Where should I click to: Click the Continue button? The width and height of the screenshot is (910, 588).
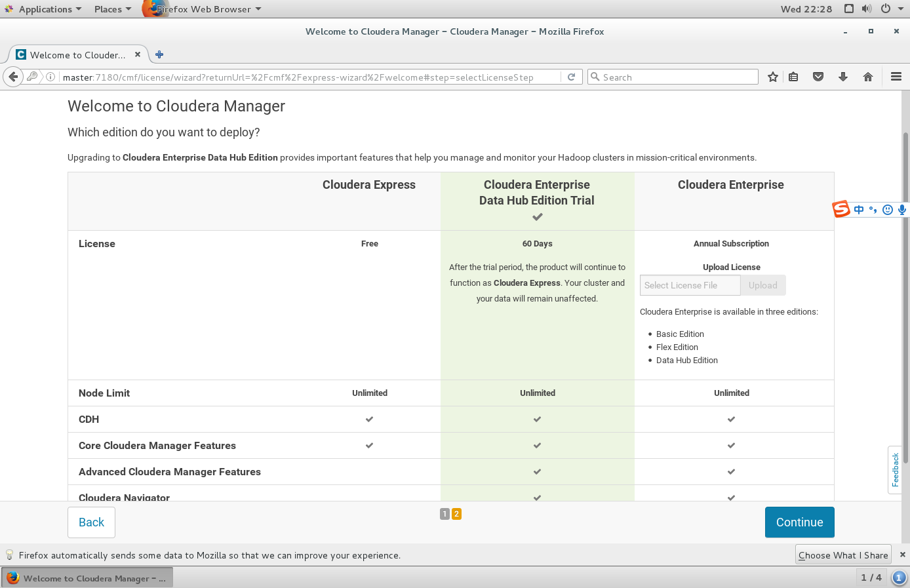click(800, 522)
